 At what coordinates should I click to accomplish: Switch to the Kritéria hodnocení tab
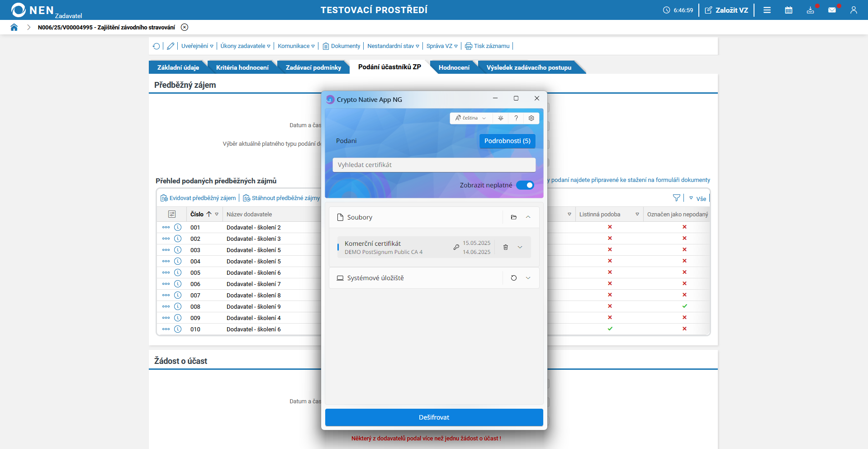point(242,67)
